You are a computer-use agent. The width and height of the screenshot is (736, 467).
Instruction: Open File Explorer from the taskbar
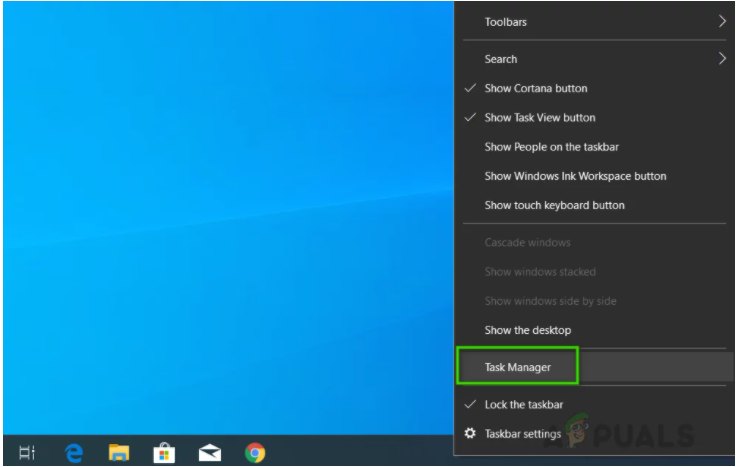coord(119,453)
